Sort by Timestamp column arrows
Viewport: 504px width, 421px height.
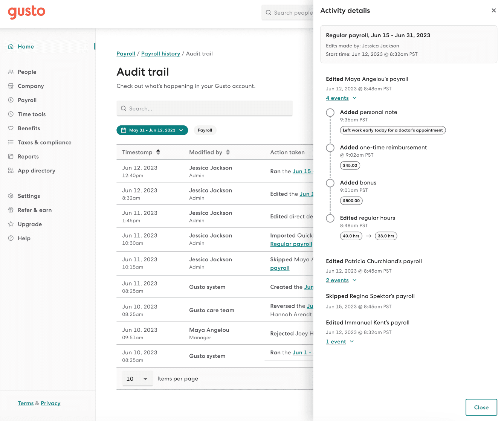[x=158, y=152]
